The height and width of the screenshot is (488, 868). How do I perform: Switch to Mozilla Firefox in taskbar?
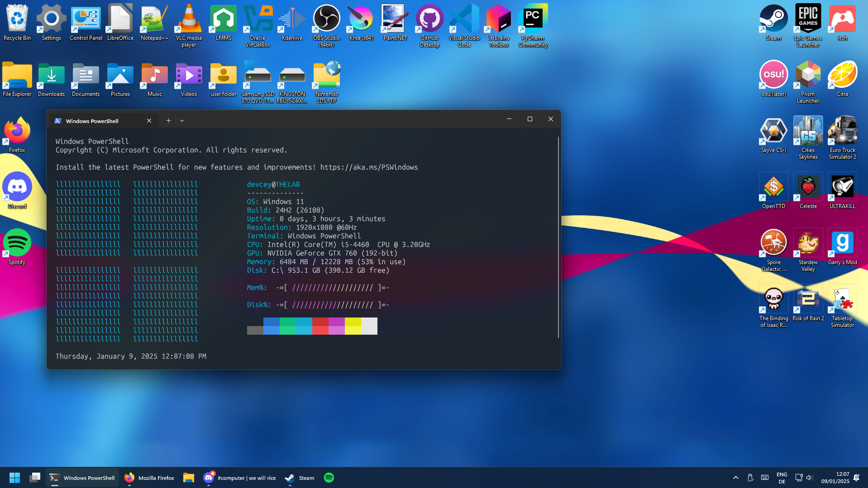(149, 478)
